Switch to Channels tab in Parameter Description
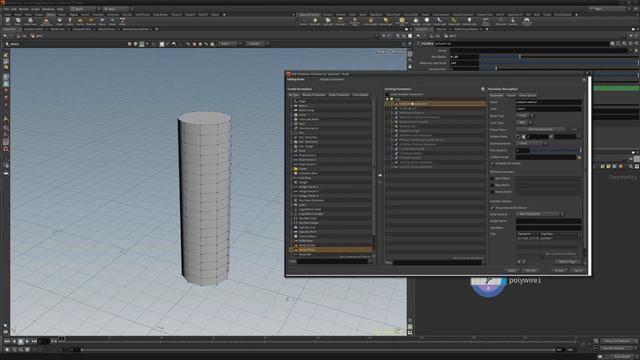 click(511, 96)
